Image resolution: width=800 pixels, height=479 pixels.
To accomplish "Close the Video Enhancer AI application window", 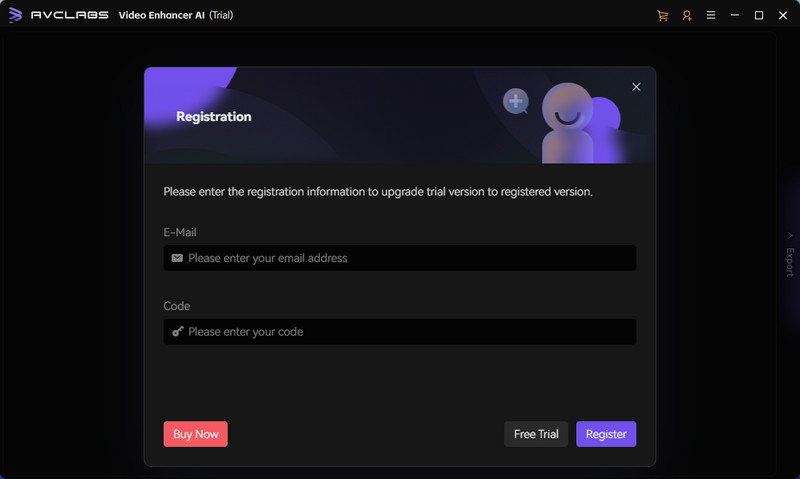I will pyautogui.click(x=783, y=15).
